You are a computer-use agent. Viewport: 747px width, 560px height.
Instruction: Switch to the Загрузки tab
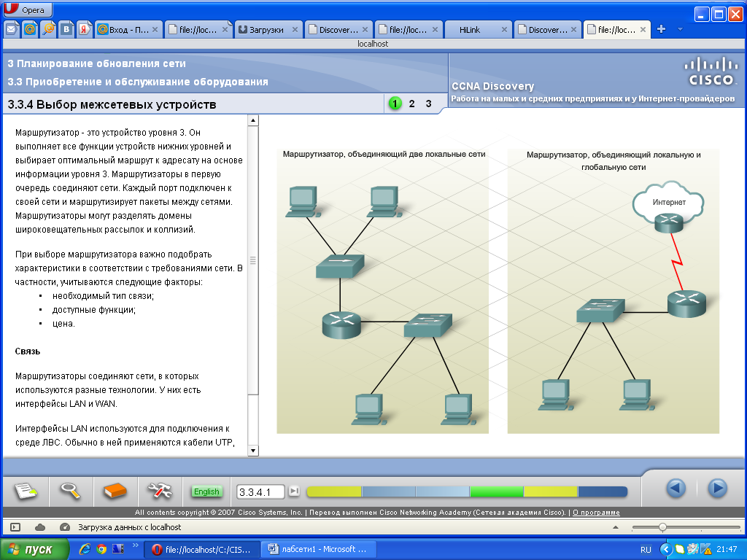(265, 29)
